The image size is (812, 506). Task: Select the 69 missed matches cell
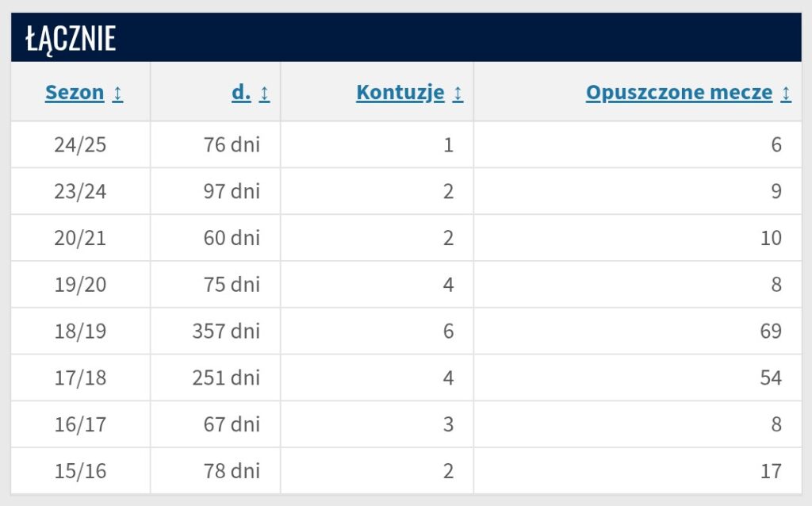[x=771, y=331]
